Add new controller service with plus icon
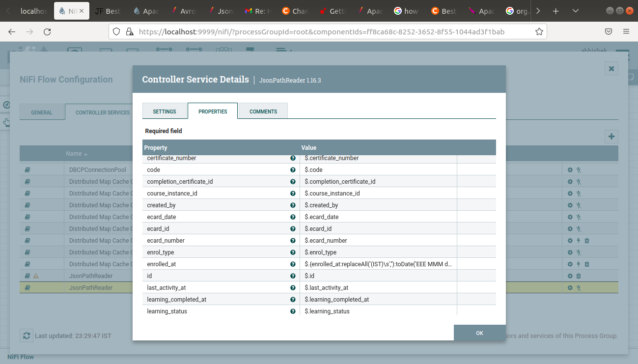The image size is (638, 364). (611, 137)
